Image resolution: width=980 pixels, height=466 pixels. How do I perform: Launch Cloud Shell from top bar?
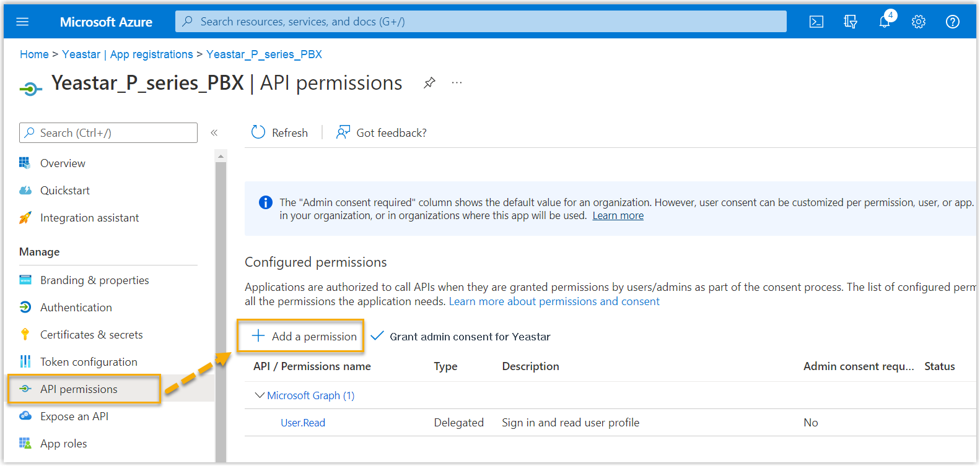816,22
